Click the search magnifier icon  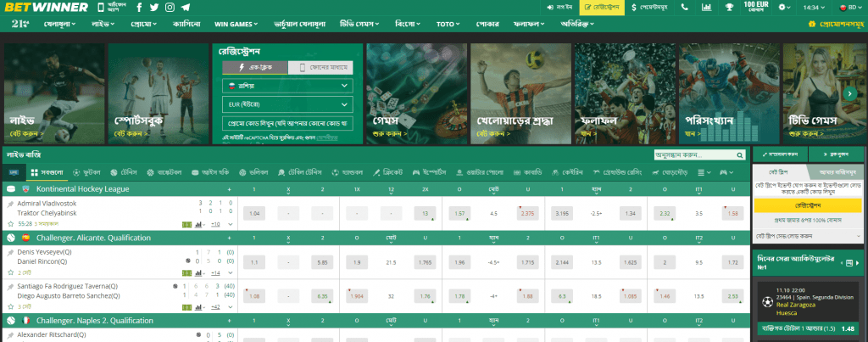(x=739, y=155)
